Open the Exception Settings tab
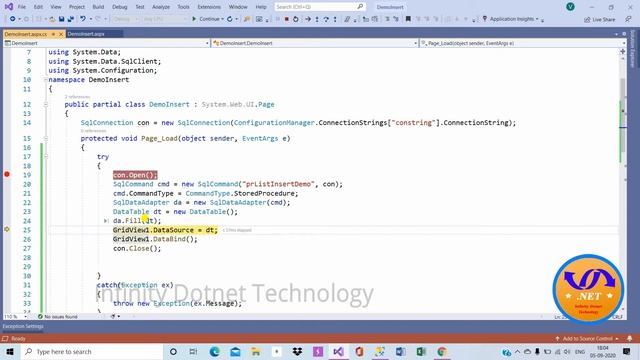640x360 pixels. 23,327
